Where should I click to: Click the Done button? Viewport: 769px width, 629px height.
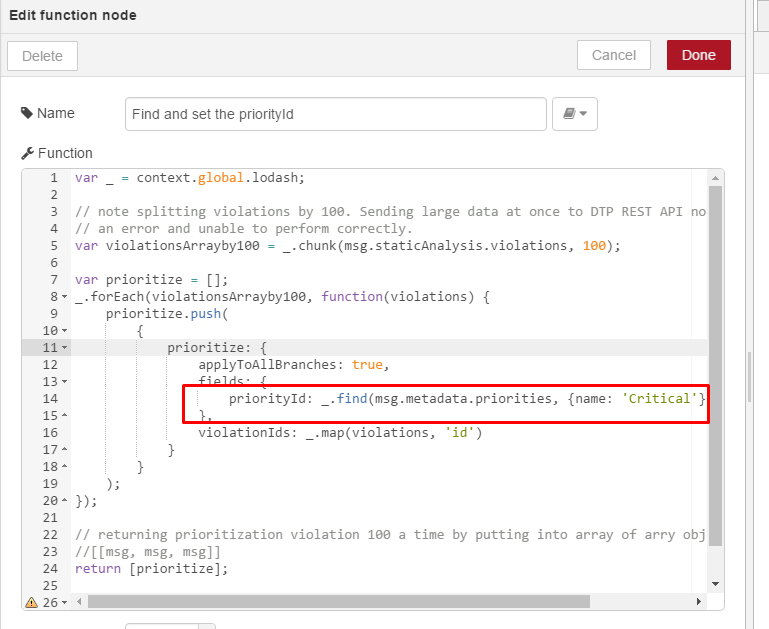(x=698, y=55)
